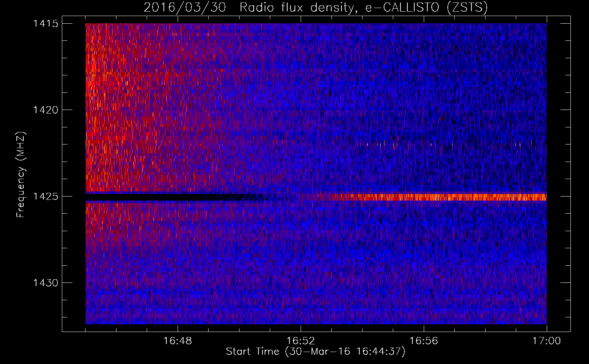The image size is (589, 364).
Task: Click the 1430 frequency tick label
Action: (46, 283)
